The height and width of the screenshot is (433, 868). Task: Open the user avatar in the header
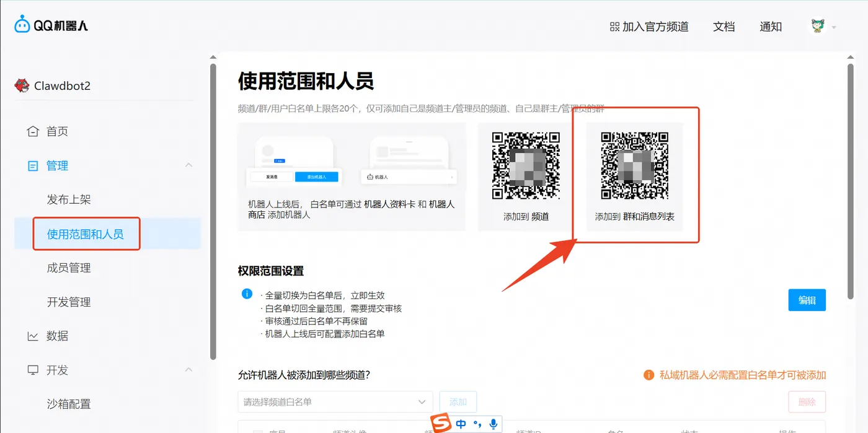point(818,26)
